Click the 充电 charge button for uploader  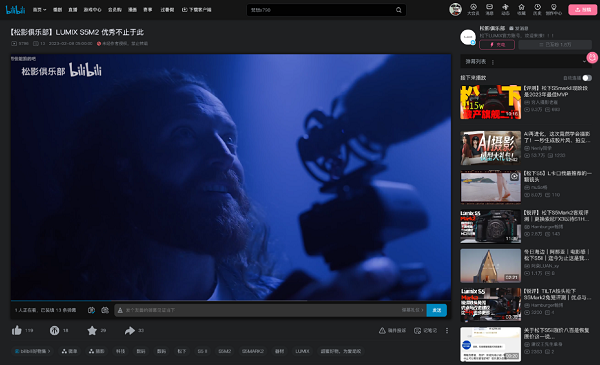tap(497, 45)
